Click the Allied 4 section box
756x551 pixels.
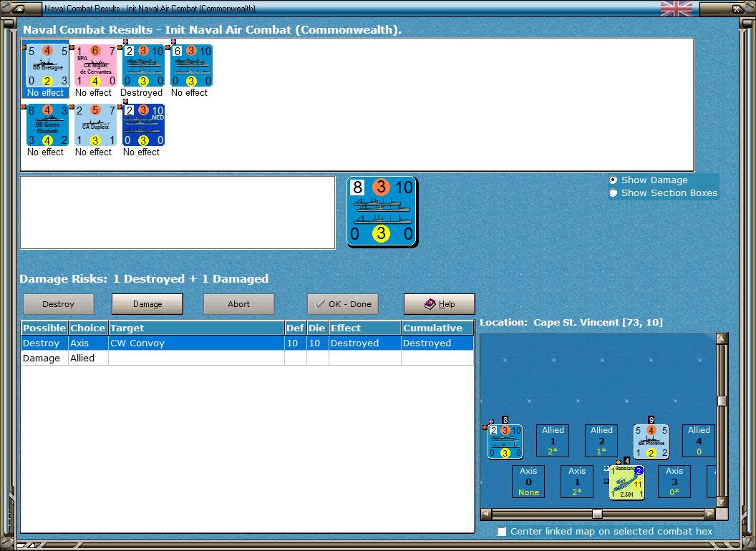699,441
